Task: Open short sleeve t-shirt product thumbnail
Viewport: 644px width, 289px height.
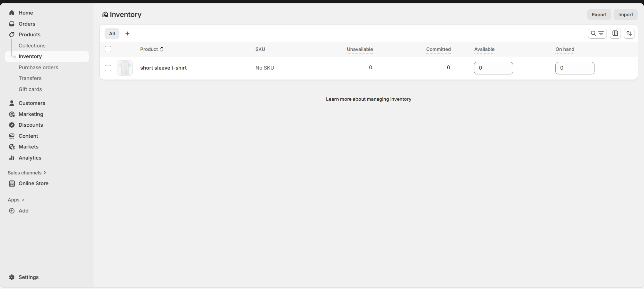Action: click(125, 68)
